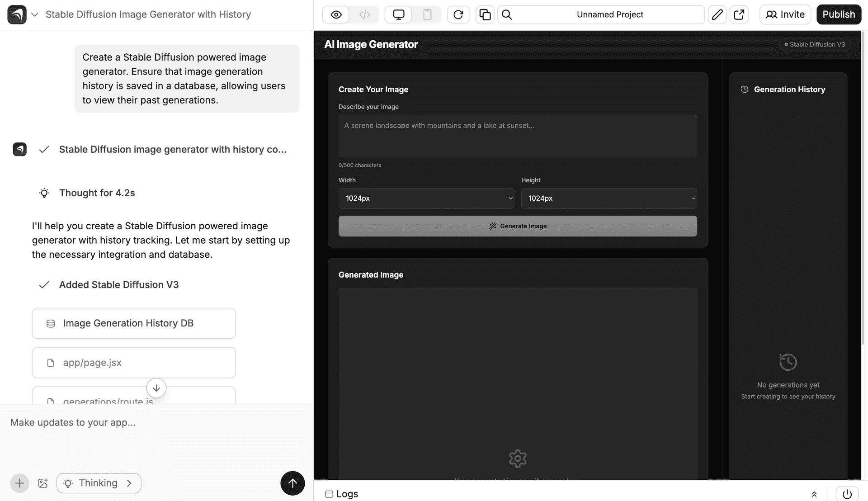The image size is (868, 501).
Task: Open the code view with the code icon
Action: coord(364,14)
